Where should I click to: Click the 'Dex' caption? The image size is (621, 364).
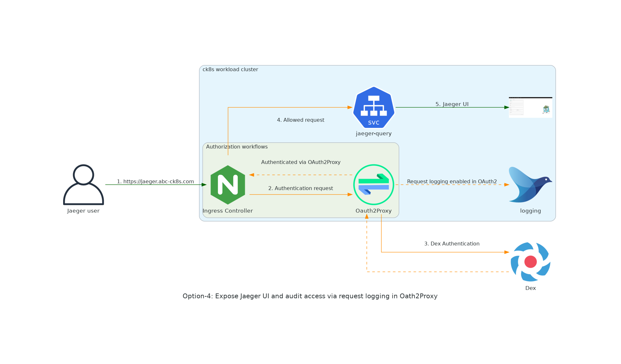[530, 288]
